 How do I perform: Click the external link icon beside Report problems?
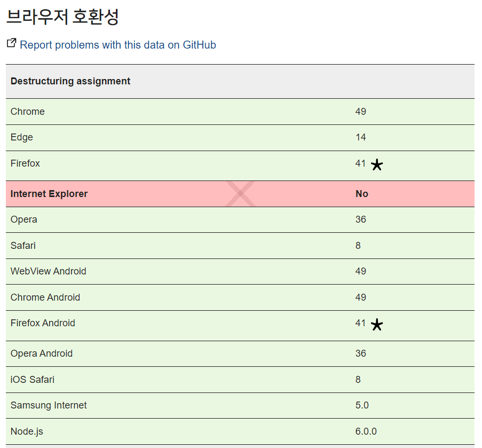pyautogui.click(x=11, y=43)
